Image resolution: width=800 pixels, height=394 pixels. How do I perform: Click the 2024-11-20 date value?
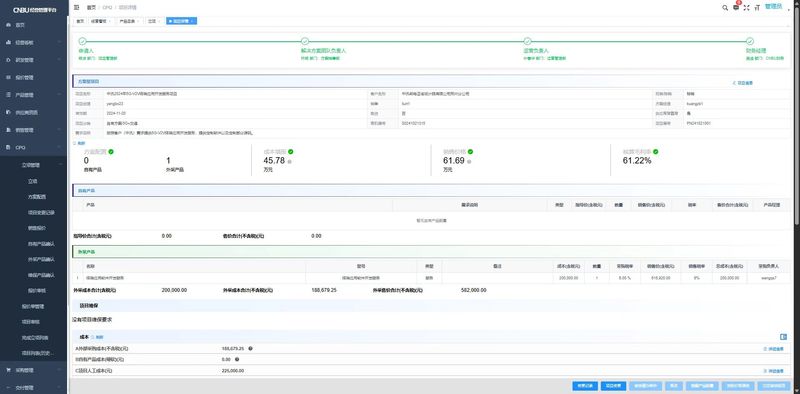(x=116, y=113)
